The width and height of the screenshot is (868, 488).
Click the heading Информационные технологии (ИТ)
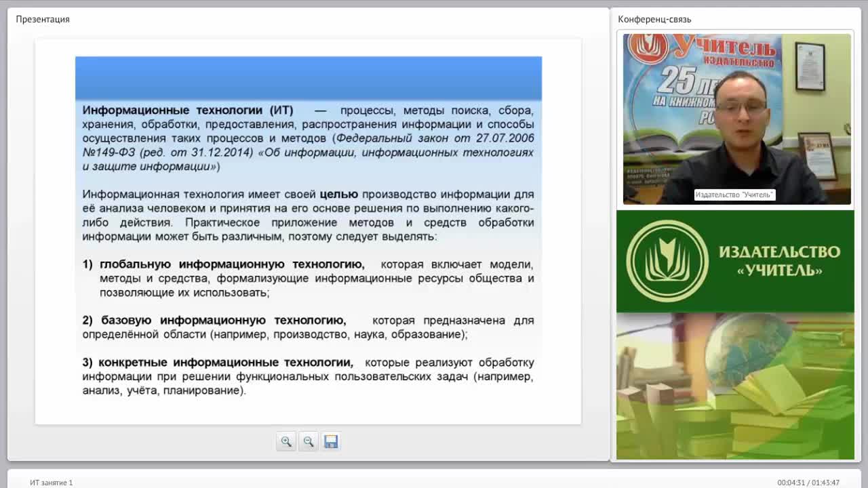point(188,110)
